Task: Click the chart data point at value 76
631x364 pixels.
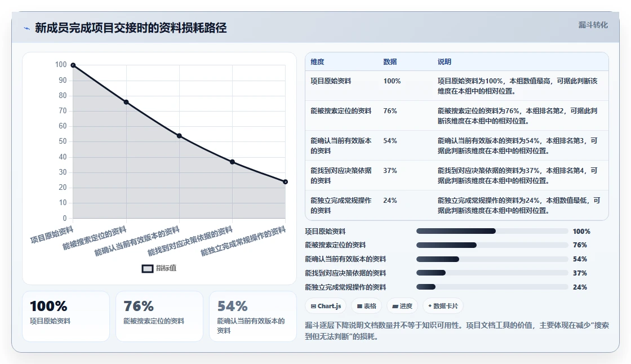Action: click(126, 103)
